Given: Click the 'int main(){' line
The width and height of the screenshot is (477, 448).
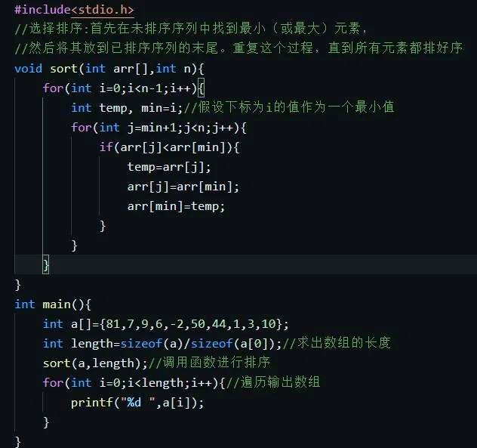Looking at the screenshot, I should 53,304.
